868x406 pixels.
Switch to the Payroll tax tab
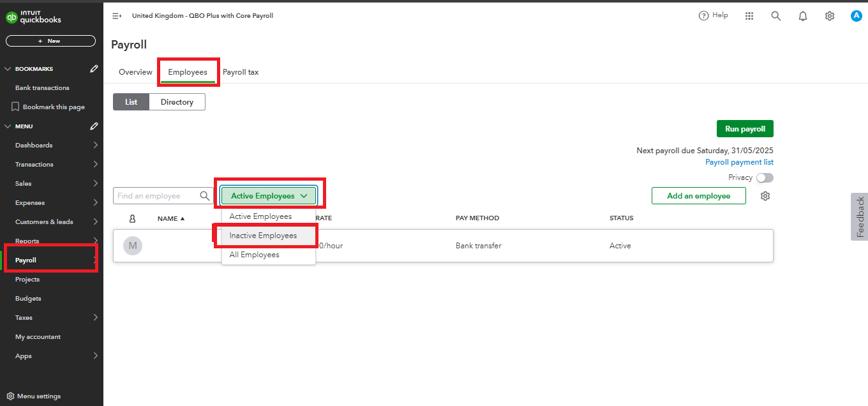point(241,72)
